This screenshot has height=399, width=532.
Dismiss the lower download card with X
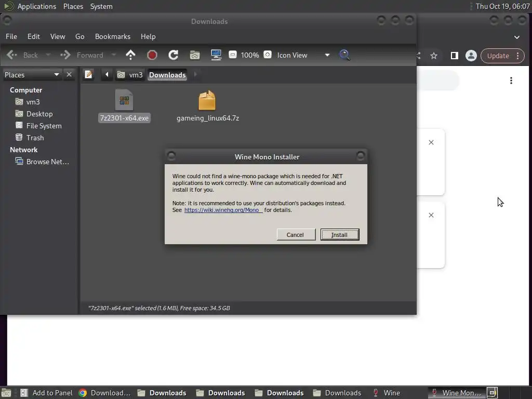coord(431,215)
